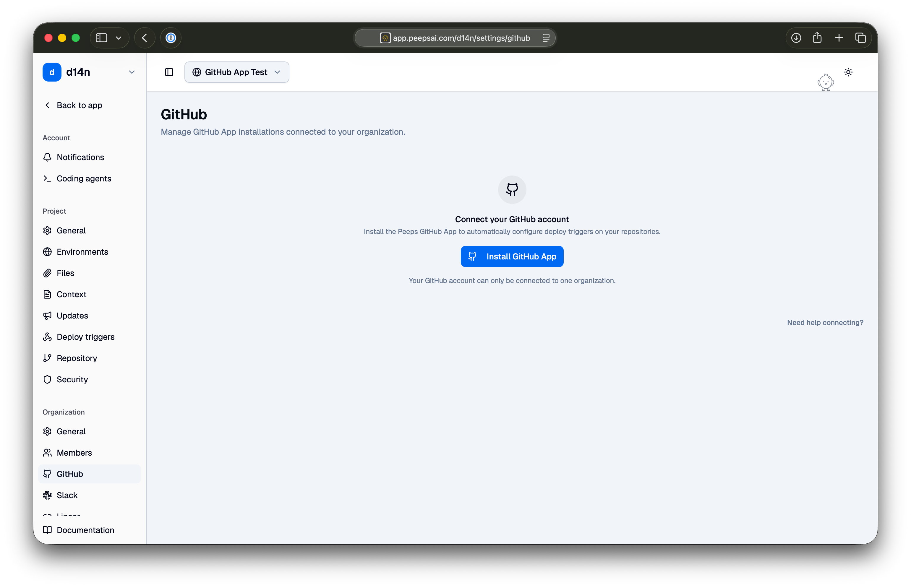Open a new tab with plus icon
Image resolution: width=911 pixels, height=588 pixels.
(x=838, y=38)
